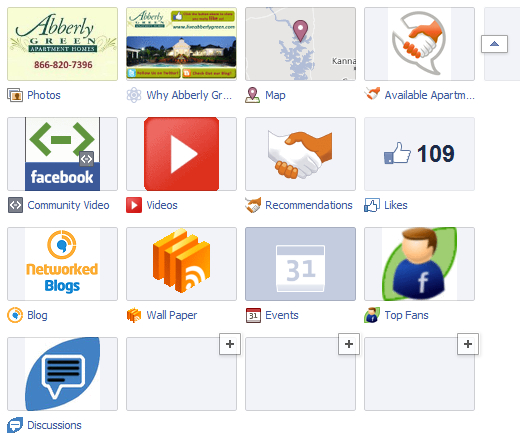The width and height of the screenshot is (520, 447).
Task: Click the Map thumbnail preview
Action: (300, 44)
